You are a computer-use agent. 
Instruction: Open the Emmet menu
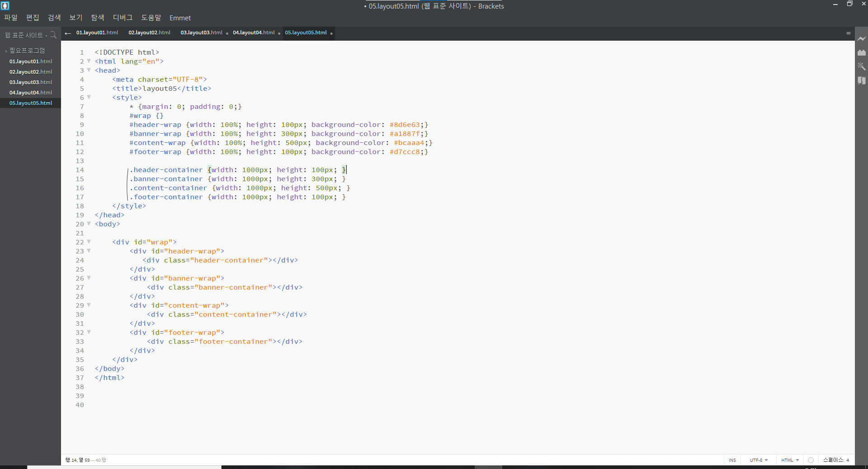pos(180,18)
